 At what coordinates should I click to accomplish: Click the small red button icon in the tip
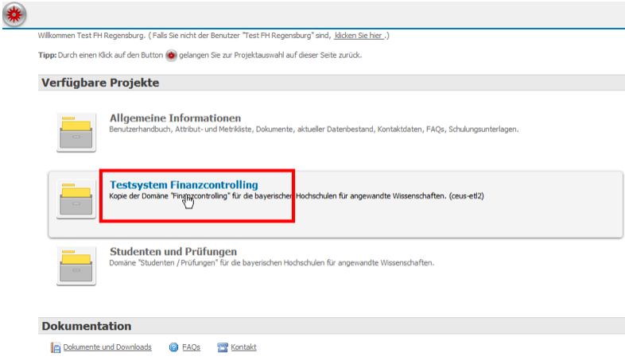tap(170, 56)
